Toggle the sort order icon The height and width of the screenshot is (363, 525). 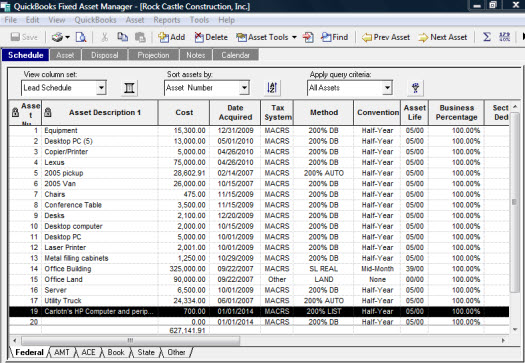[272, 88]
